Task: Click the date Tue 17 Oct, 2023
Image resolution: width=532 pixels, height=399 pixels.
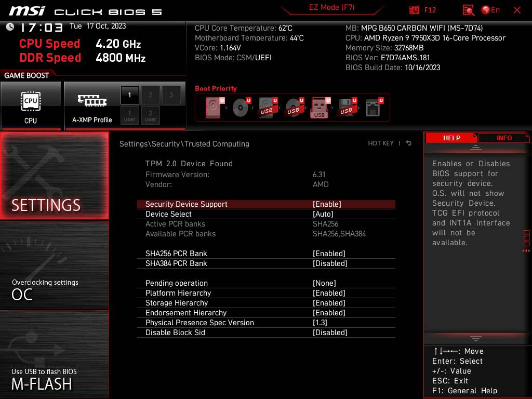Action: click(98, 26)
